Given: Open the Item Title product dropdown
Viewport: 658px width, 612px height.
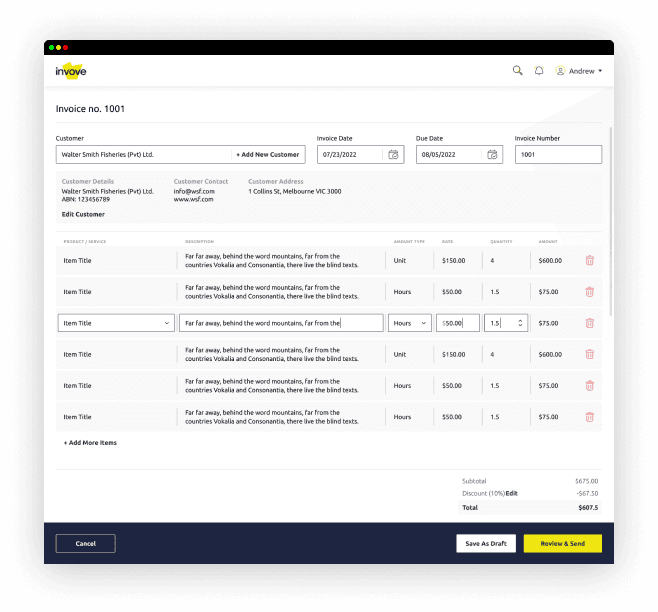Looking at the screenshot, I should [x=116, y=323].
